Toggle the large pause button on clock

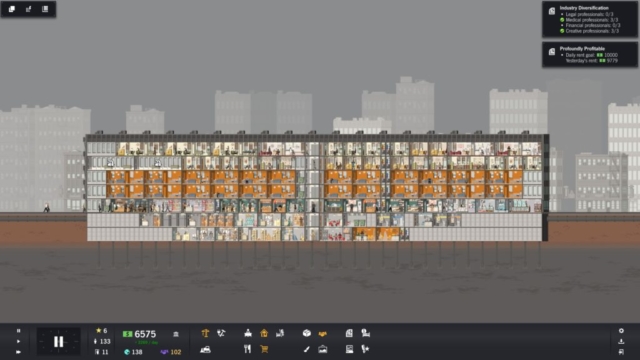tap(58, 341)
